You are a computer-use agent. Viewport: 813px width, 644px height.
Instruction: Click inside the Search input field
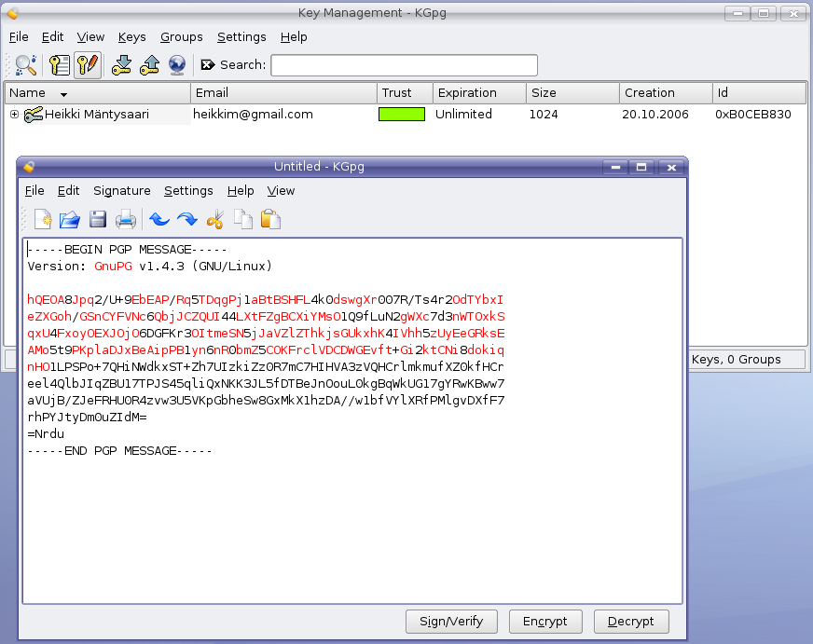click(x=404, y=65)
